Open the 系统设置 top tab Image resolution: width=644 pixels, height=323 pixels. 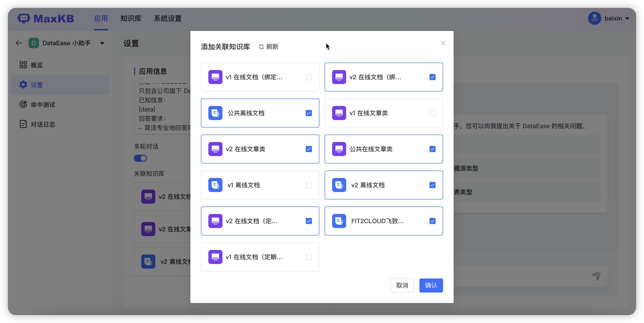tap(168, 18)
